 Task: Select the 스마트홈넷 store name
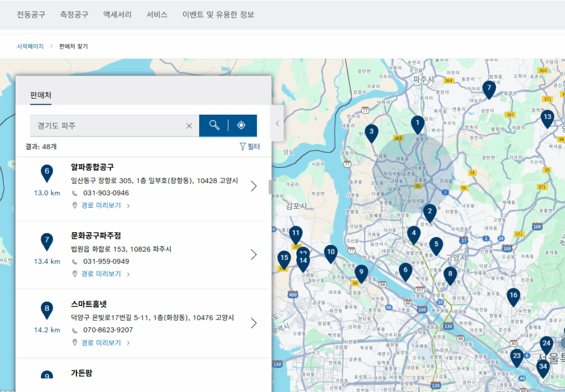click(x=89, y=304)
